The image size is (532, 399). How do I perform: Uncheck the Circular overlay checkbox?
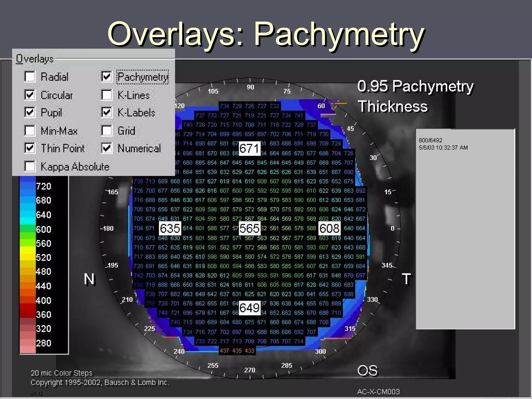pos(30,95)
